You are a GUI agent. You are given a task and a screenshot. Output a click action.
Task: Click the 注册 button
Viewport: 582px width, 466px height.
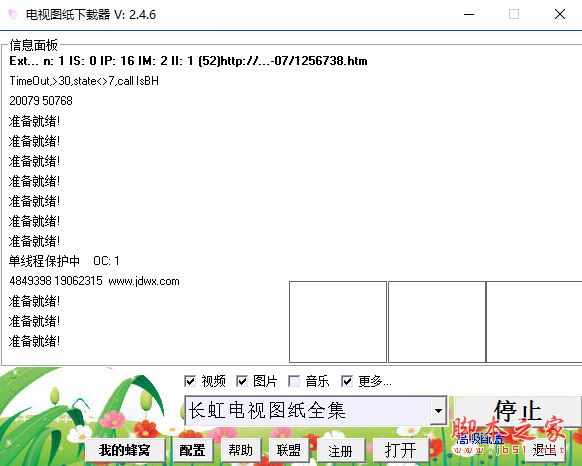coord(340,451)
